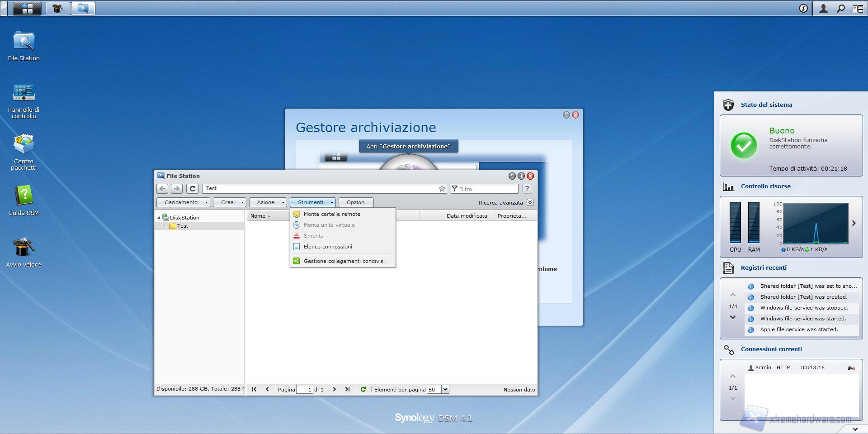The width and height of the screenshot is (868, 434).
Task: Open Pannello di controllo desktop icon
Action: coord(24,100)
